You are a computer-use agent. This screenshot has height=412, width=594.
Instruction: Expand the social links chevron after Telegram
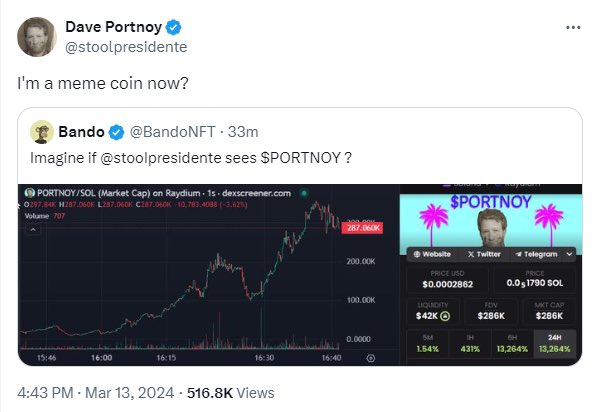pos(569,254)
